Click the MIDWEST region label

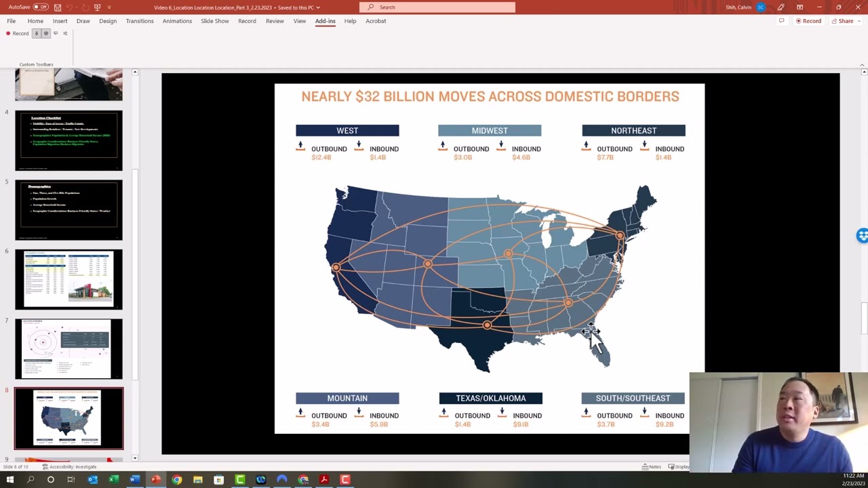[x=490, y=131]
